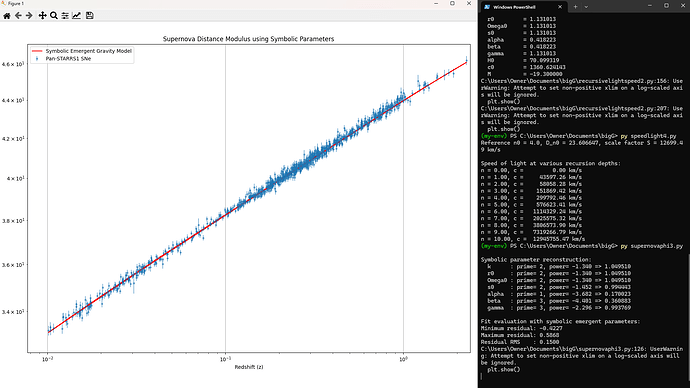This screenshot has width=690, height=388.
Task: Maximize the Figure 1 window
Action: click(x=452, y=4)
